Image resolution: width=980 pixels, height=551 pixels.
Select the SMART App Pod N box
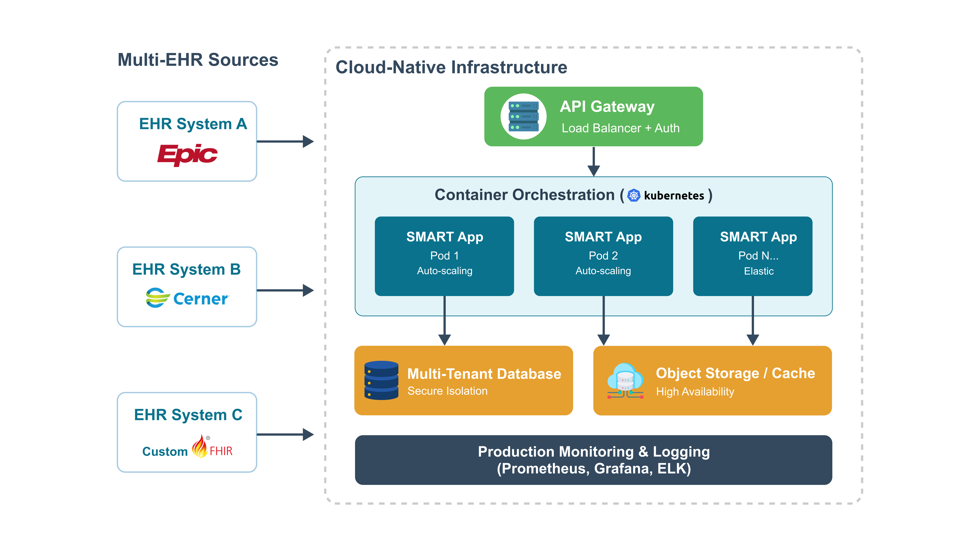coord(752,256)
